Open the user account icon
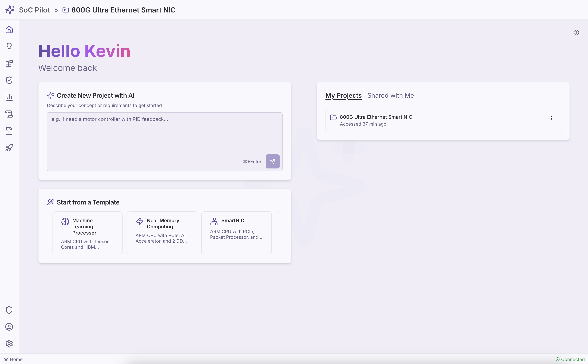Screen dimensions: 588x364 pos(9,327)
